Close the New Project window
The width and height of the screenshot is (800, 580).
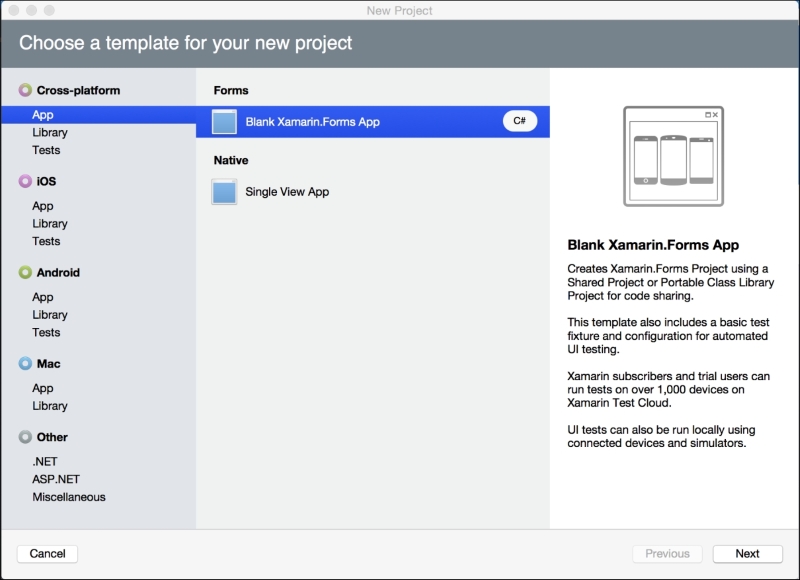14,10
